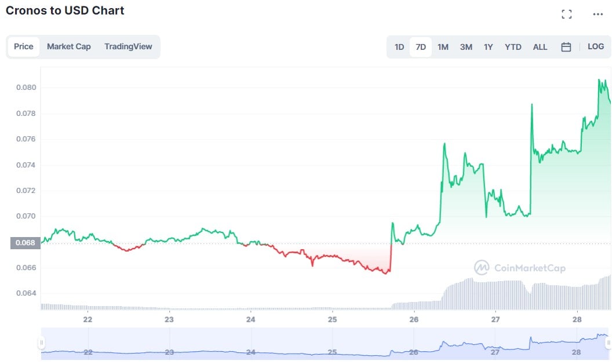Switch to the Market Cap tab
Viewport: 616px width, 364px height.
68,46
